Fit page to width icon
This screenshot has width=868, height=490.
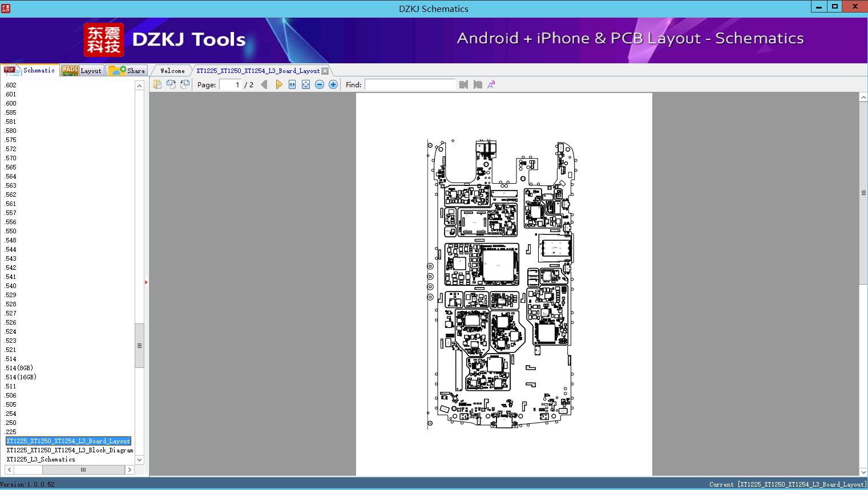(292, 84)
